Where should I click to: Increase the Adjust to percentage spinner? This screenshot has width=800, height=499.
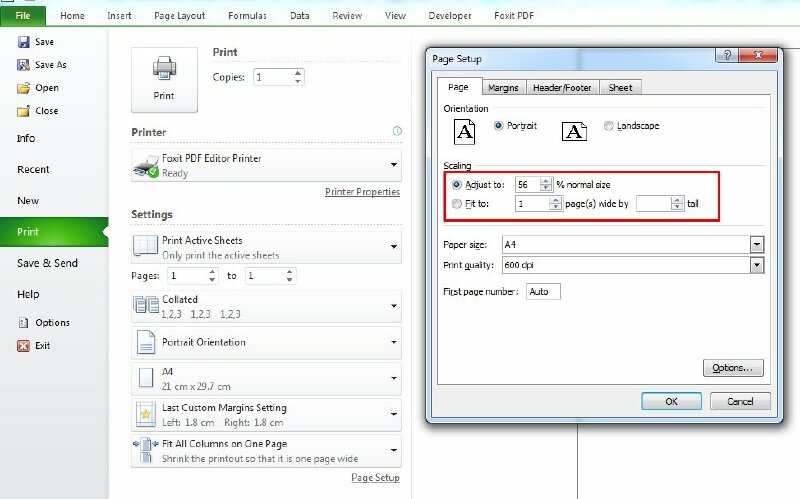545,181
